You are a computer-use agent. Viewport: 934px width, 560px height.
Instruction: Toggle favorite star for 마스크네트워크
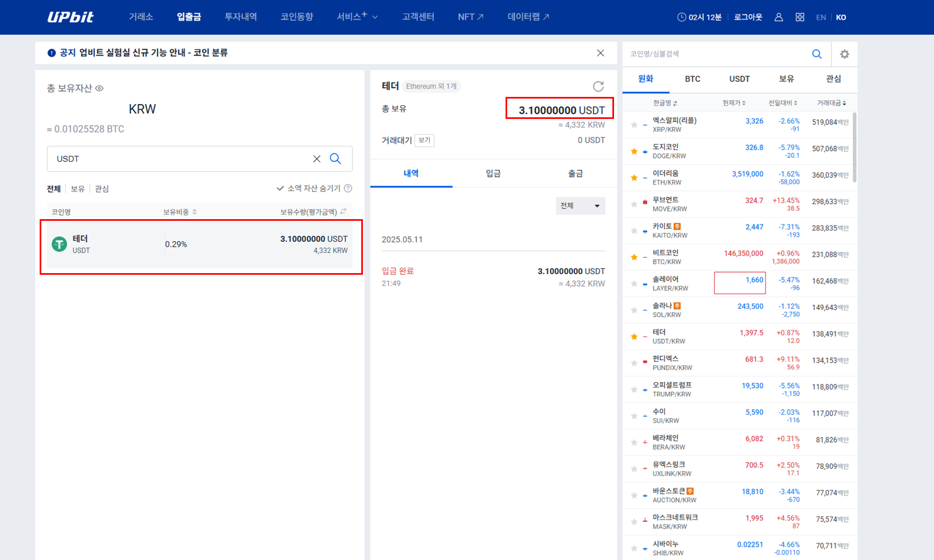(634, 521)
